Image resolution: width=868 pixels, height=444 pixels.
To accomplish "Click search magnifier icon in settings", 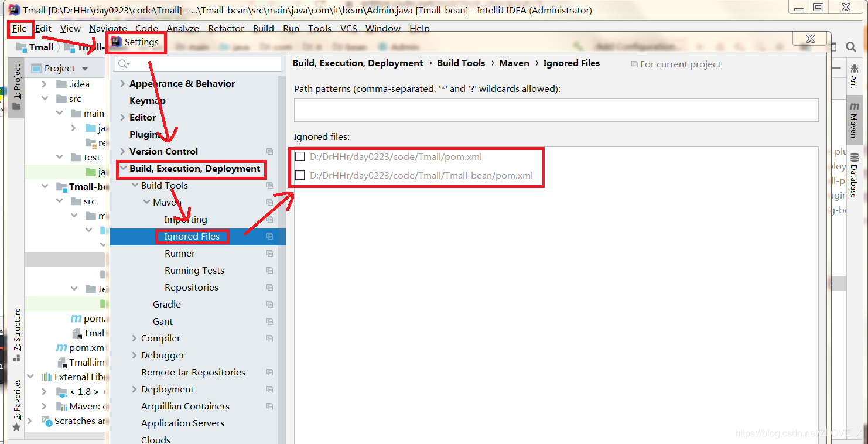I will 123,64.
